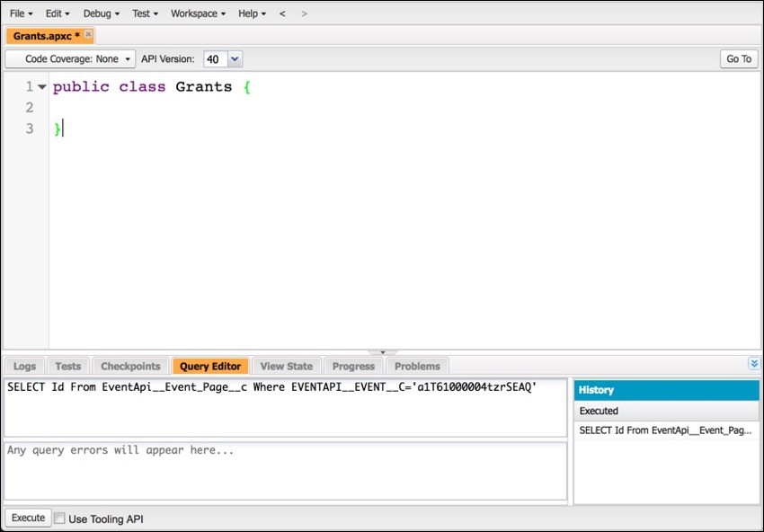Click the Execute button
Viewport: 764px width, 532px height.
click(x=28, y=518)
